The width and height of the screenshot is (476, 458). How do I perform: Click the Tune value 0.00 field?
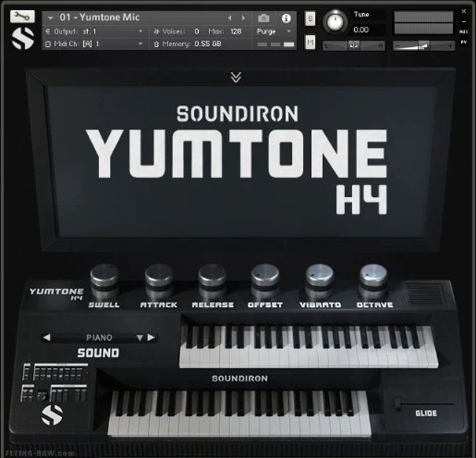pos(361,30)
